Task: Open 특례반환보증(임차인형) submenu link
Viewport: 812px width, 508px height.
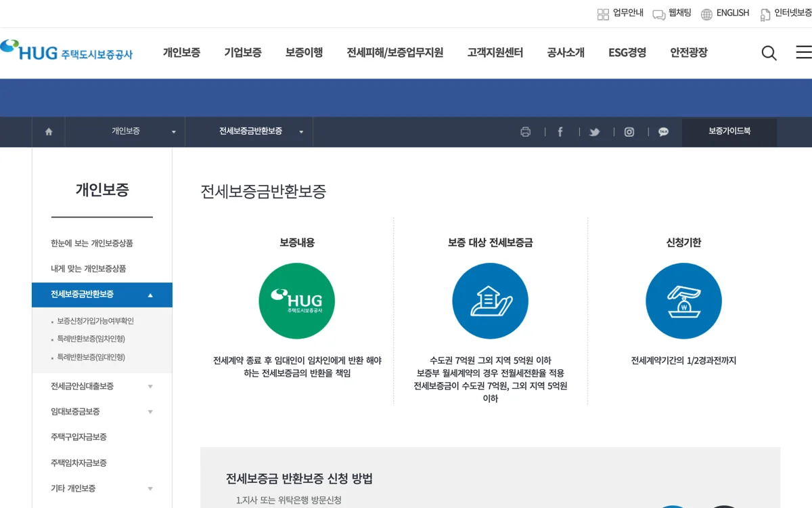Action: pyautogui.click(x=91, y=339)
